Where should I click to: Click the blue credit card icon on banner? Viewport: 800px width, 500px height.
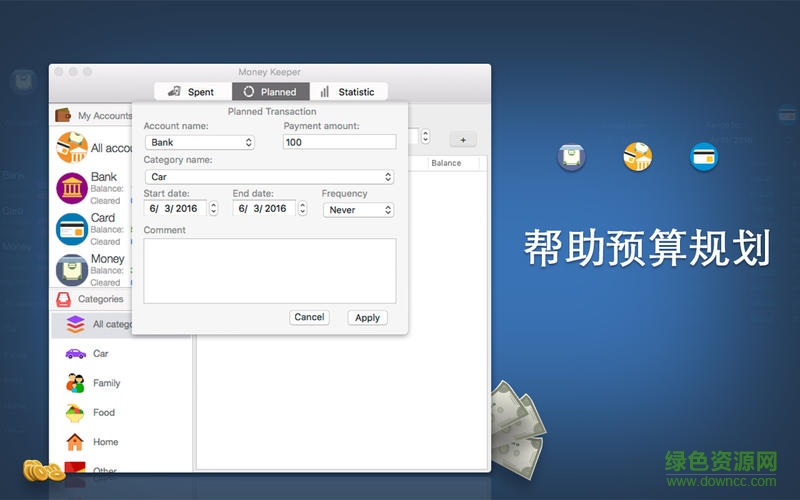point(704,157)
